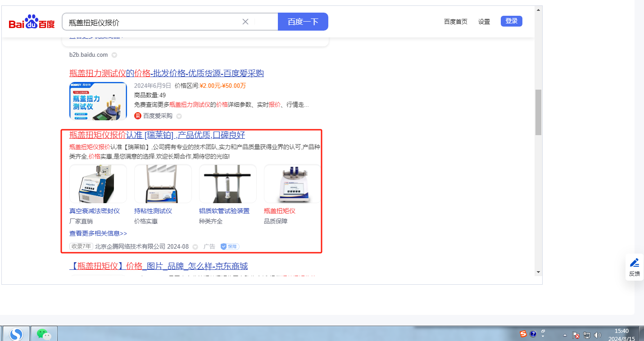Click the page scrollbar up arrow

(x=538, y=9)
